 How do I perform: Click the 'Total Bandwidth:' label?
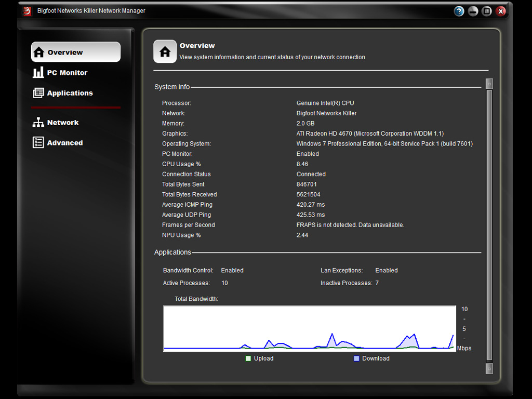(196, 299)
